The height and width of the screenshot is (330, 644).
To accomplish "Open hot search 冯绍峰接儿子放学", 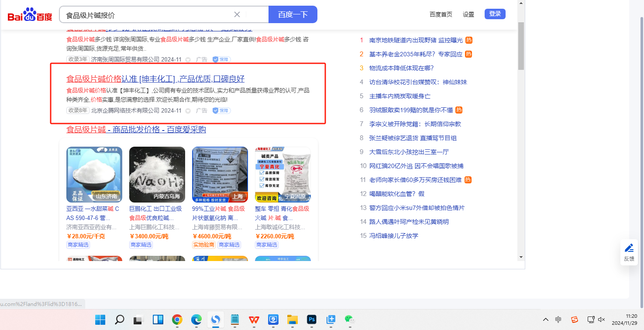I will pyautogui.click(x=394, y=236).
